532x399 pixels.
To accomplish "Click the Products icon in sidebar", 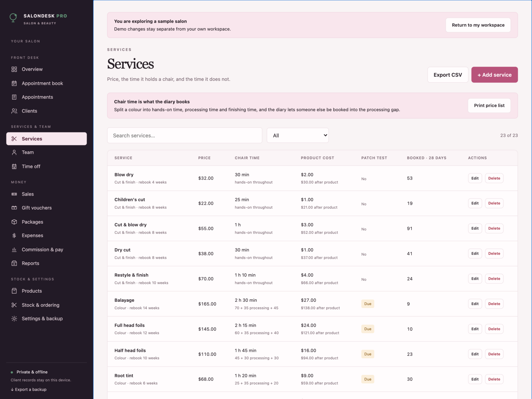I will click(x=14, y=291).
